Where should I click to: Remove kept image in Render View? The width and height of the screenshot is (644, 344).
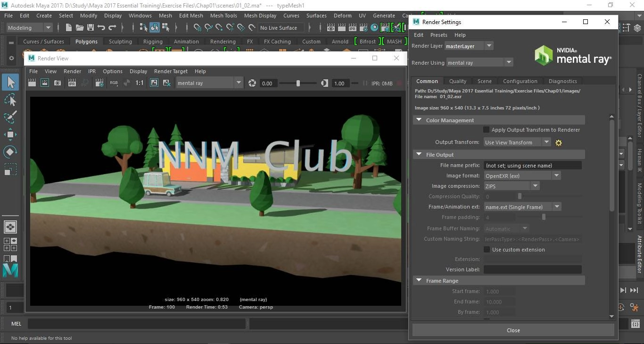coord(167,83)
